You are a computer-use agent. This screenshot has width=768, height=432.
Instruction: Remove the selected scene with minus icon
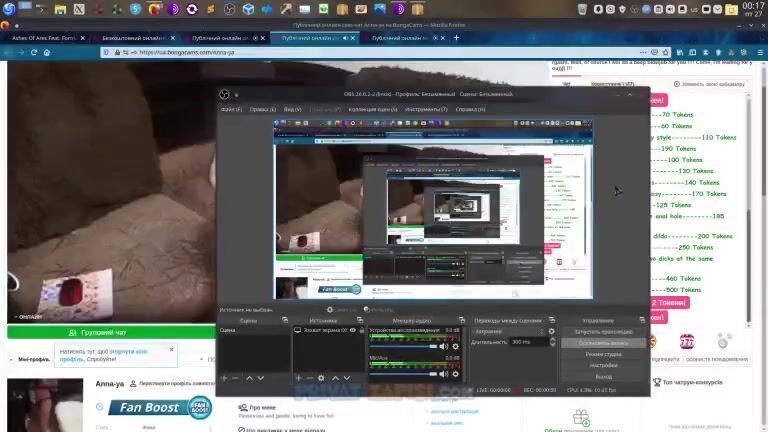tap(236, 378)
